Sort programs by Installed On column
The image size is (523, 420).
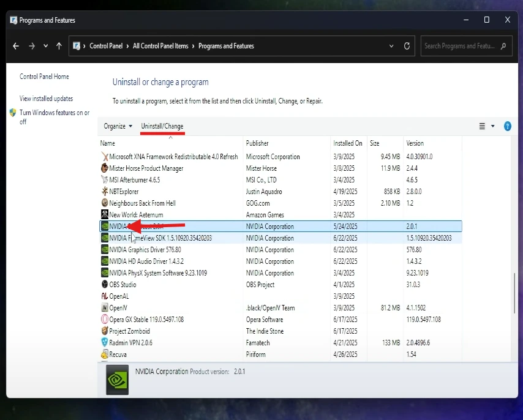coord(348,143)
